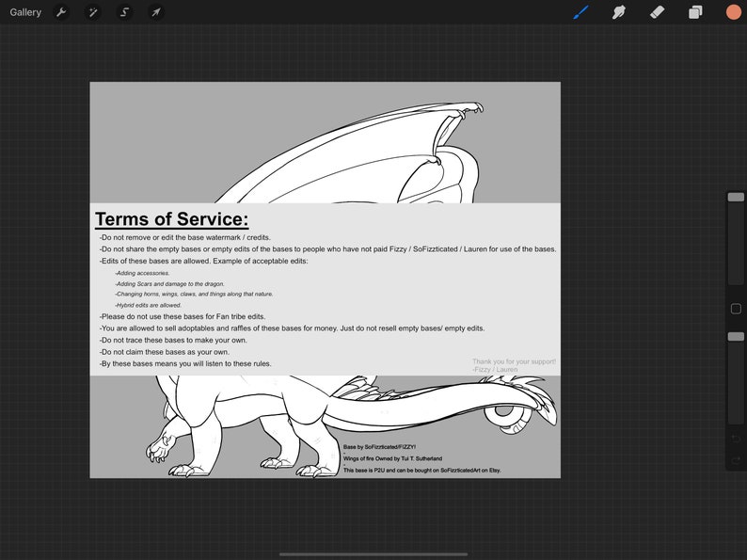Select the Paint brush tool
747x560 pixels.
tap(580, 12)
